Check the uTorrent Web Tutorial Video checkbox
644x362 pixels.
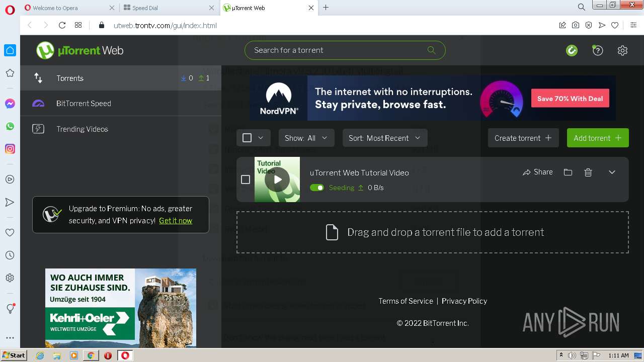click(246, 179)
